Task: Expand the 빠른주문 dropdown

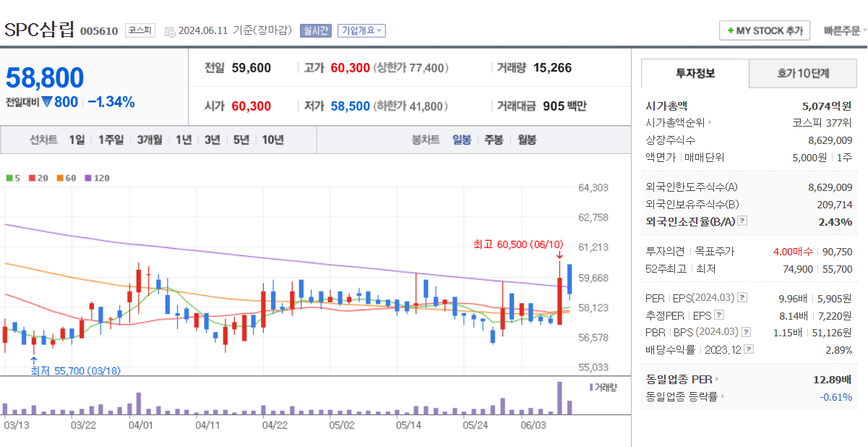Action: tap(845, 31)
